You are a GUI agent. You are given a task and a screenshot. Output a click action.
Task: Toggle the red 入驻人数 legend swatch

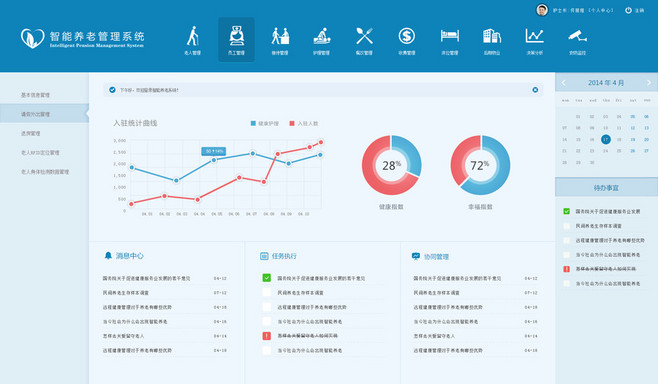coord(292,123)
